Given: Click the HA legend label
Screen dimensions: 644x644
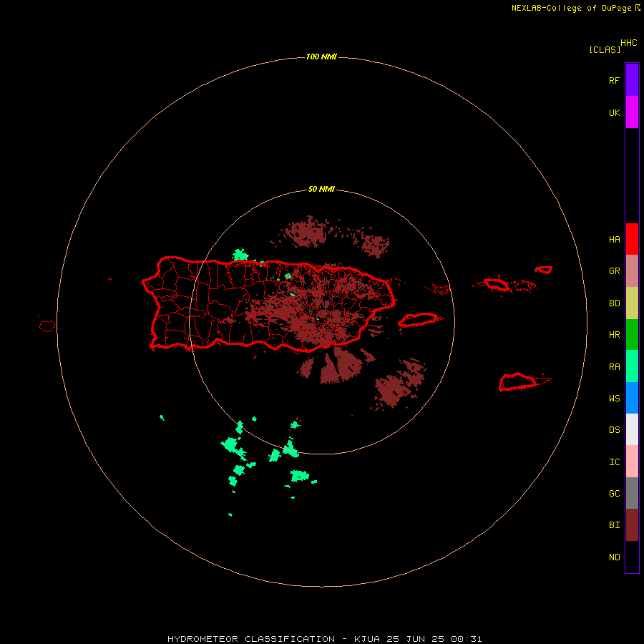Looking at the screenshot, I should 614,240.
